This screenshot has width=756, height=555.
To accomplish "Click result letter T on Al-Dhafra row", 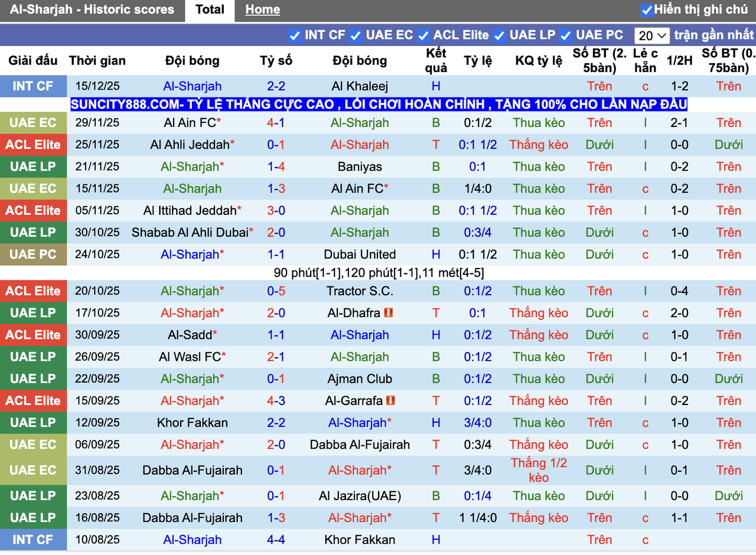I will pyautogui.click(x=436, y=313).
